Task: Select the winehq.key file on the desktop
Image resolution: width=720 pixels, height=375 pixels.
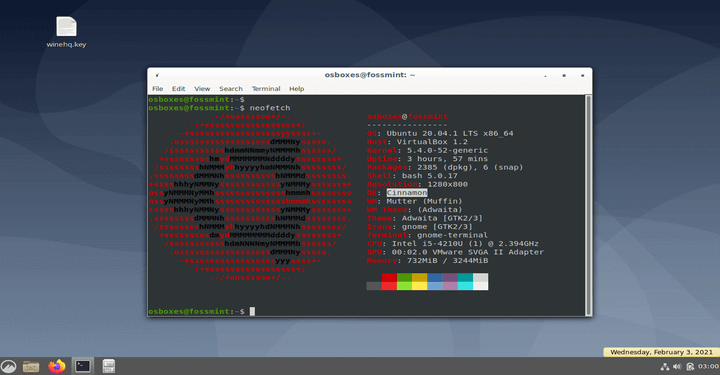Action: 67,32
